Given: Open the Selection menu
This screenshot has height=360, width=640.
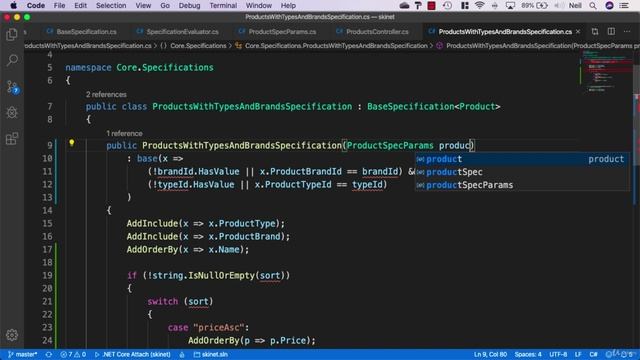Looking at the screenshot, I should 111,6.
